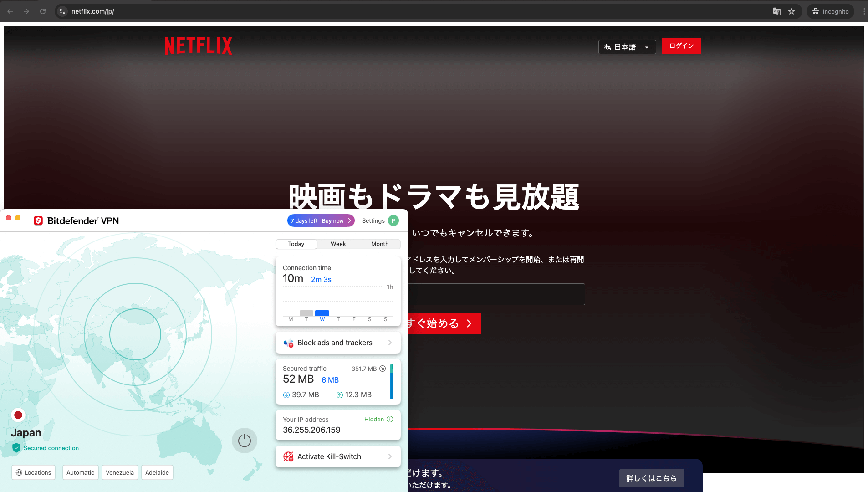
Task: Click the Secured connection shield icon
Action: coord(16,448)
